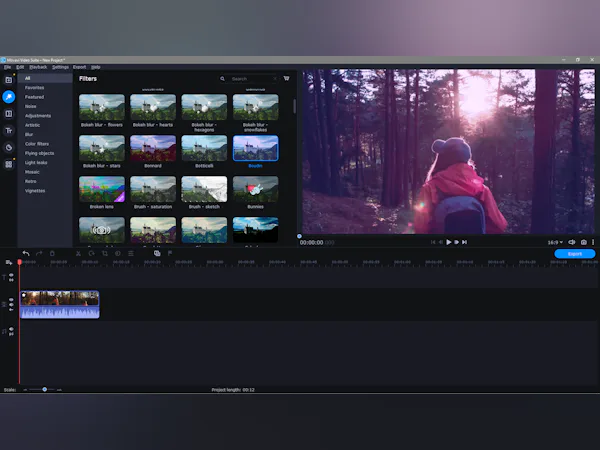
Task: Open the Stickers tab in sidebar
Action: [8, 147]
